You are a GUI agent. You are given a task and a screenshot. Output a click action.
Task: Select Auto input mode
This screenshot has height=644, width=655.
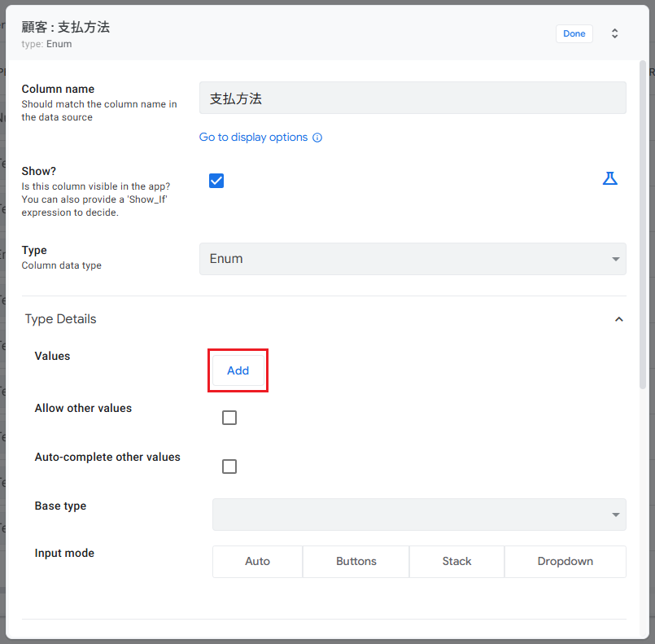257,562
